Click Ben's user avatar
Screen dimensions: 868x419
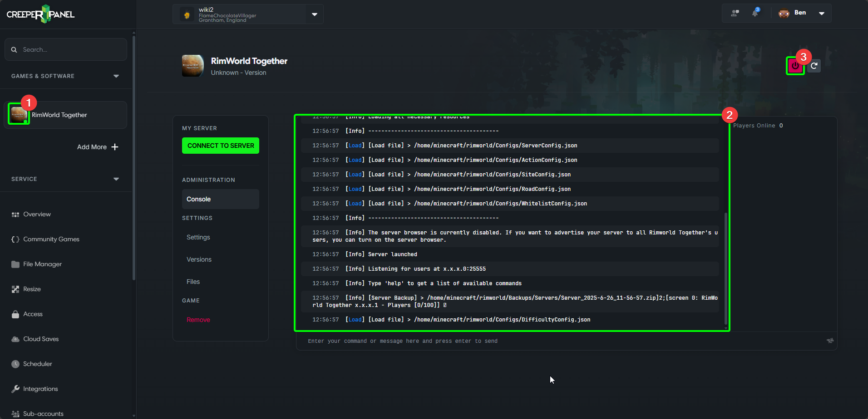[784, 13]
